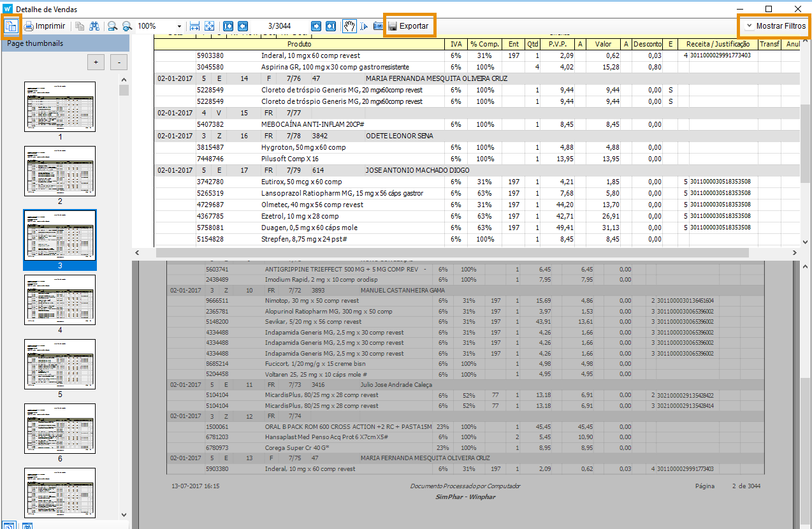
Task: Click the P.V.P. column header
Action: [558, 44]
